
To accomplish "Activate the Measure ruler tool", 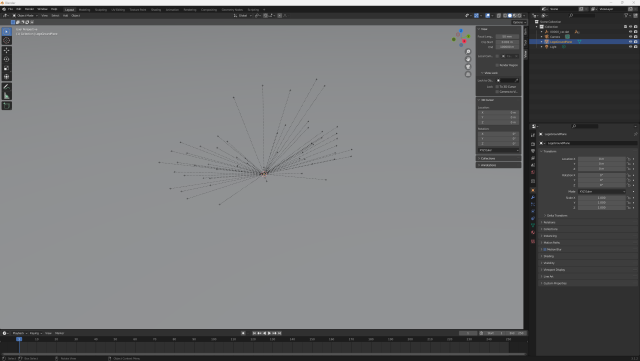I will (x=7, y=96).
